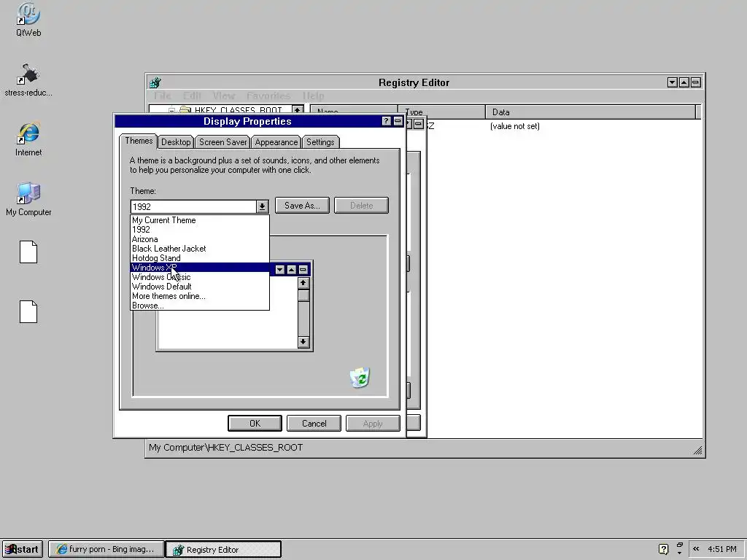Click registry tree scrollbar up arrow
The width and height of the screenshot is (747, 560).
click(298, 110)
